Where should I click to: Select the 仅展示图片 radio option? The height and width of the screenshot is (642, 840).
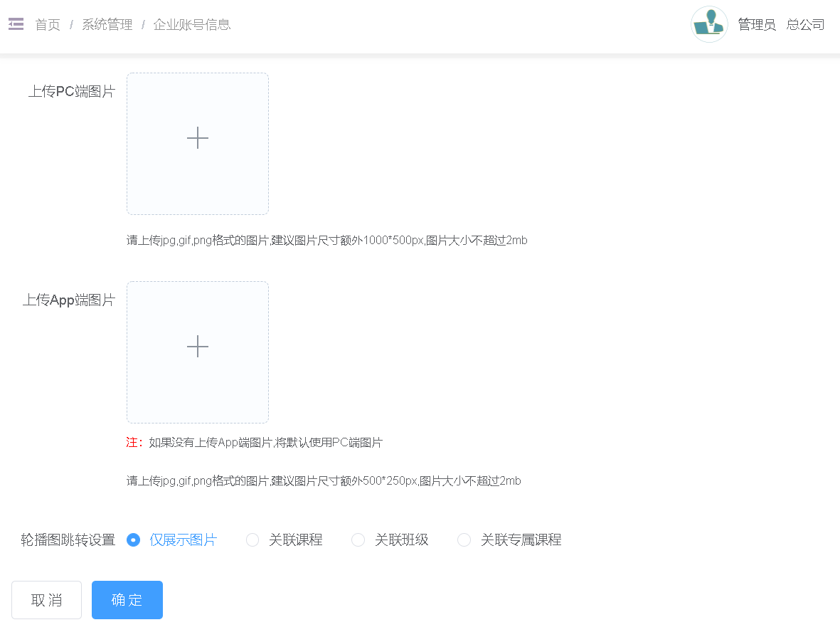(133, 540)
